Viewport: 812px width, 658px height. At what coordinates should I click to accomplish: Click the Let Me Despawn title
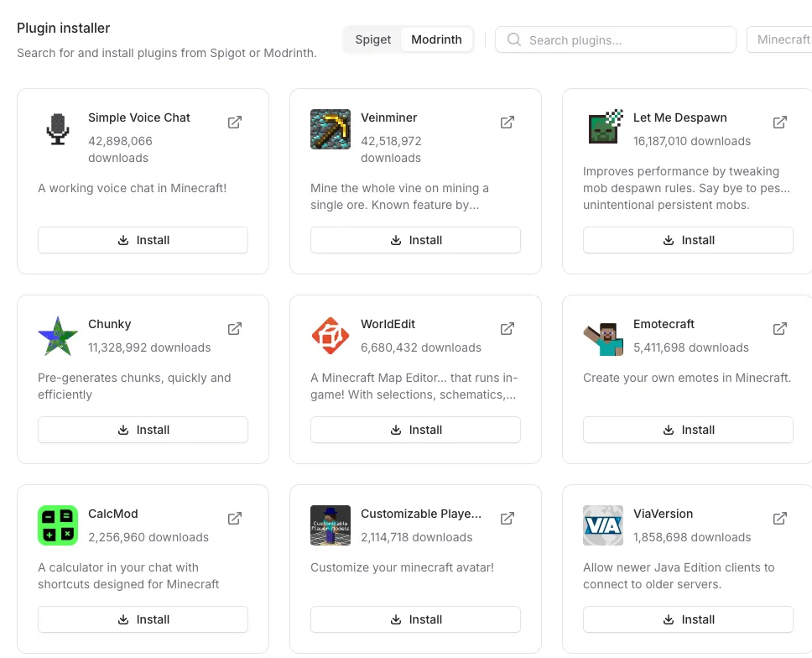tap(680, 117)
